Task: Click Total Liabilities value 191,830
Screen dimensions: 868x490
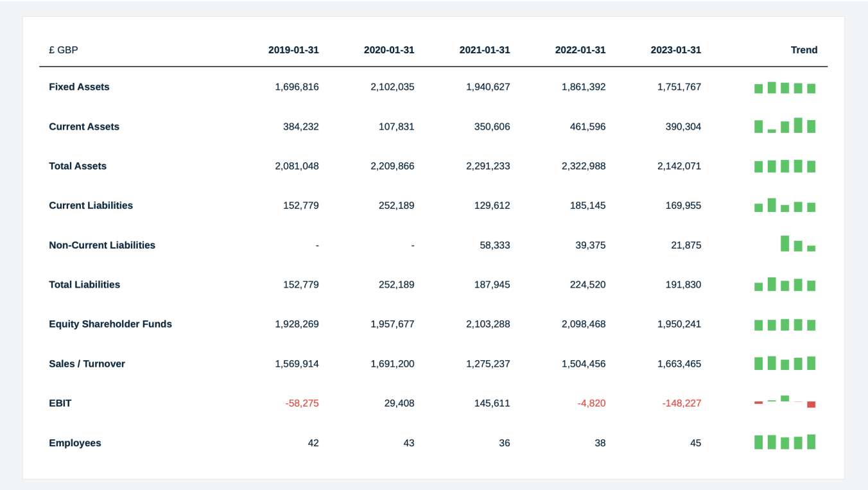Action: point(684,284)
